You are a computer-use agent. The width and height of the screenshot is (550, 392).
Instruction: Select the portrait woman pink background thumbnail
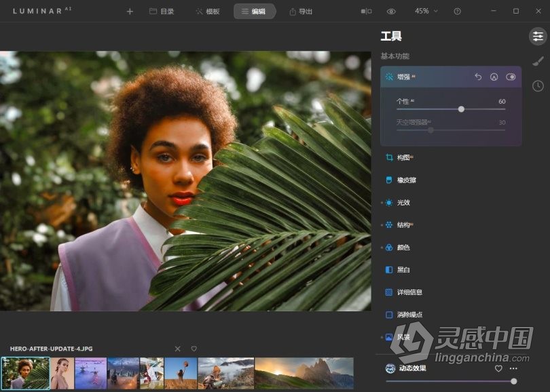pyautogui.click(x=62, y=374)
